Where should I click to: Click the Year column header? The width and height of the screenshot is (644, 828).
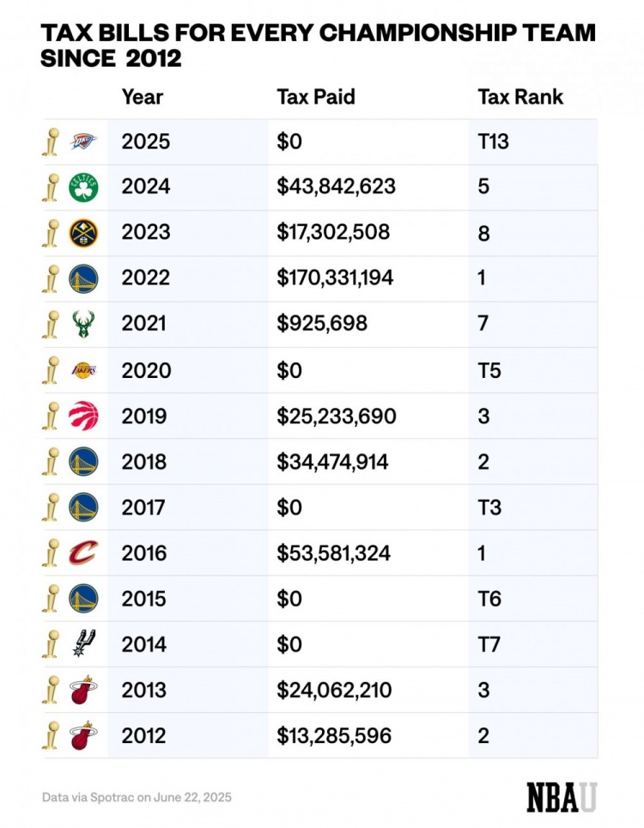[x=143, y=96]
